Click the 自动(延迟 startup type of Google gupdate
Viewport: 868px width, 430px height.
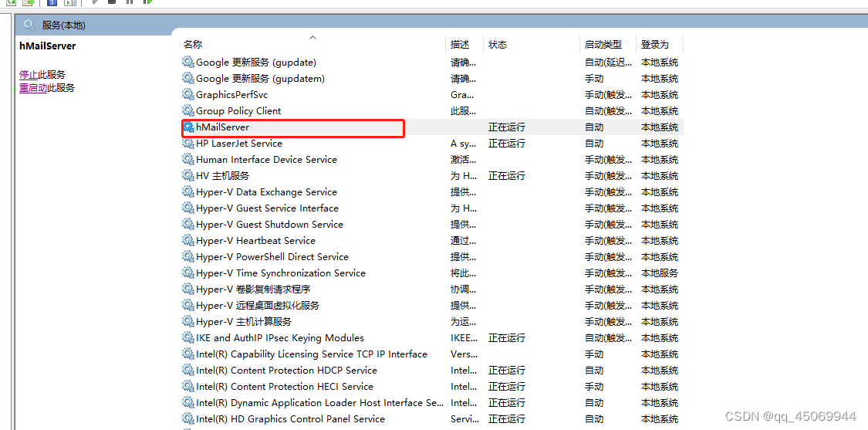pyautogui.click(x=609, y=62)
